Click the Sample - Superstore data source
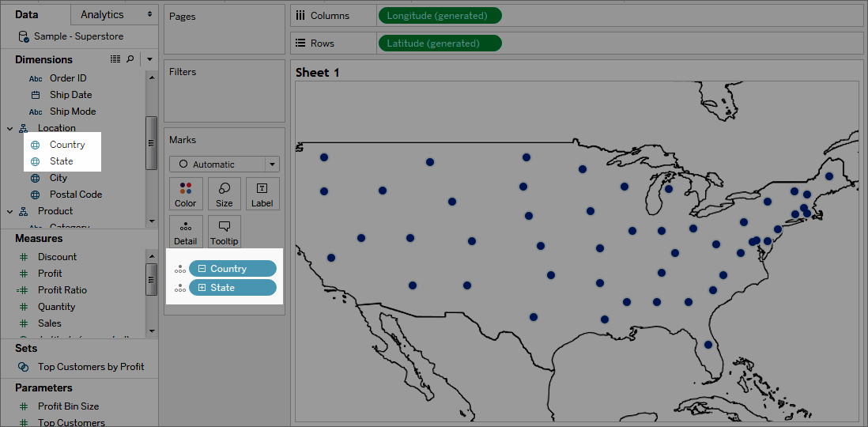 click(x=78, y=36)
